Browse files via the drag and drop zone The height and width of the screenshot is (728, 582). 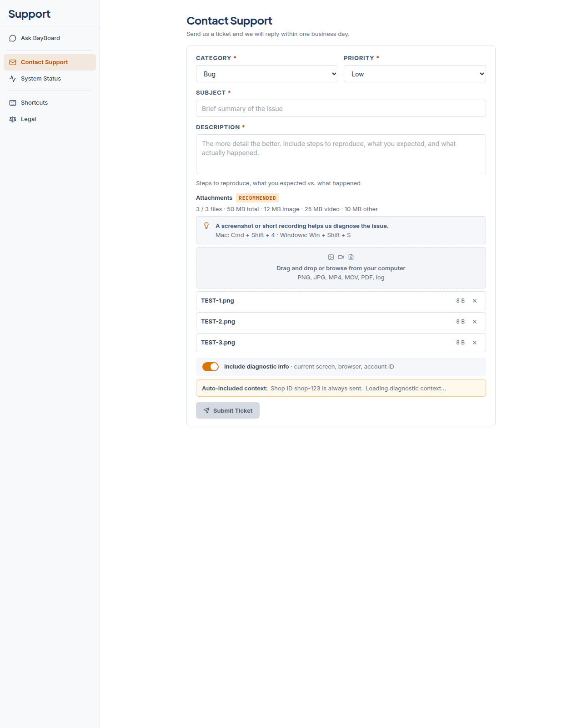click(341, 268)
